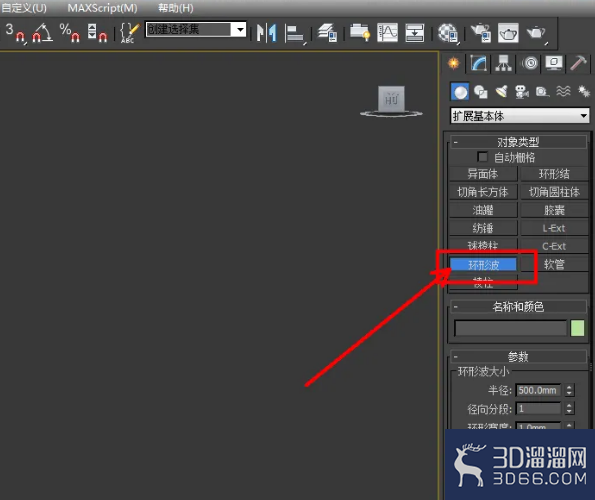
Task: Collapse the 对象类型 rollout
Action: pos(518,142)
